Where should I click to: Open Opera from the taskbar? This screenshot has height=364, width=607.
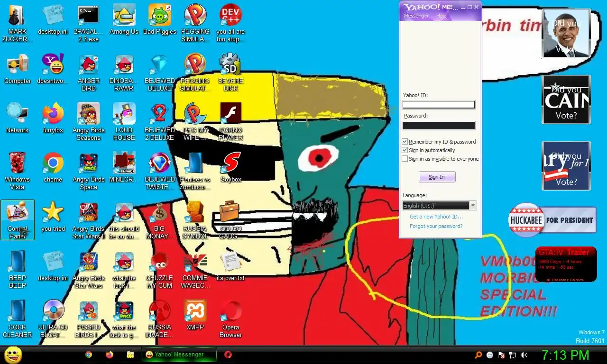pos(228,355)
